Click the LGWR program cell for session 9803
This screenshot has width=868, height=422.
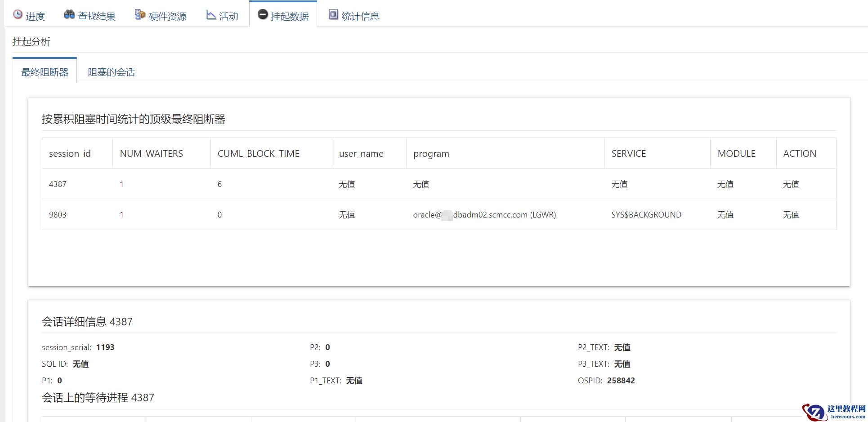[484, 215]
